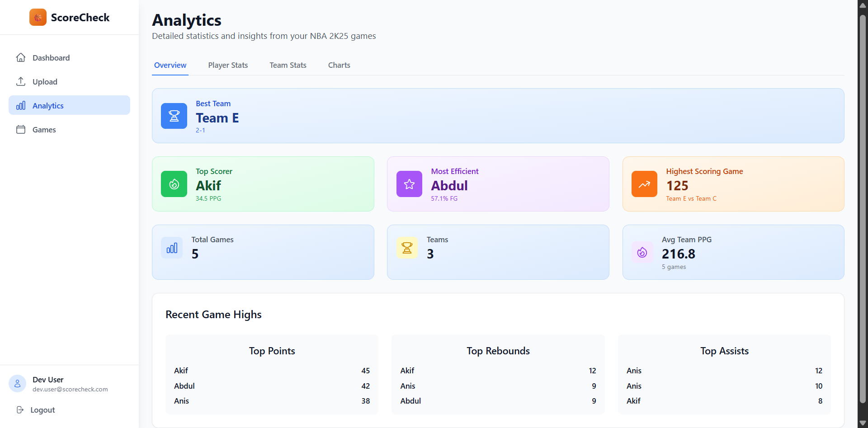Go to Dashboard in the sidebar
868x428 pixels.
[51, 58]
